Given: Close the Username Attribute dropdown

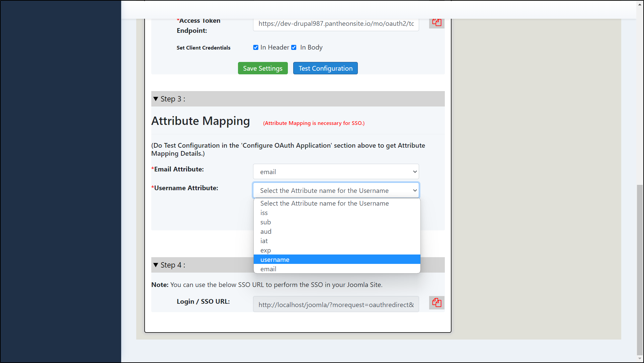Looking at the screenshot, I should (x=336, y=190).
